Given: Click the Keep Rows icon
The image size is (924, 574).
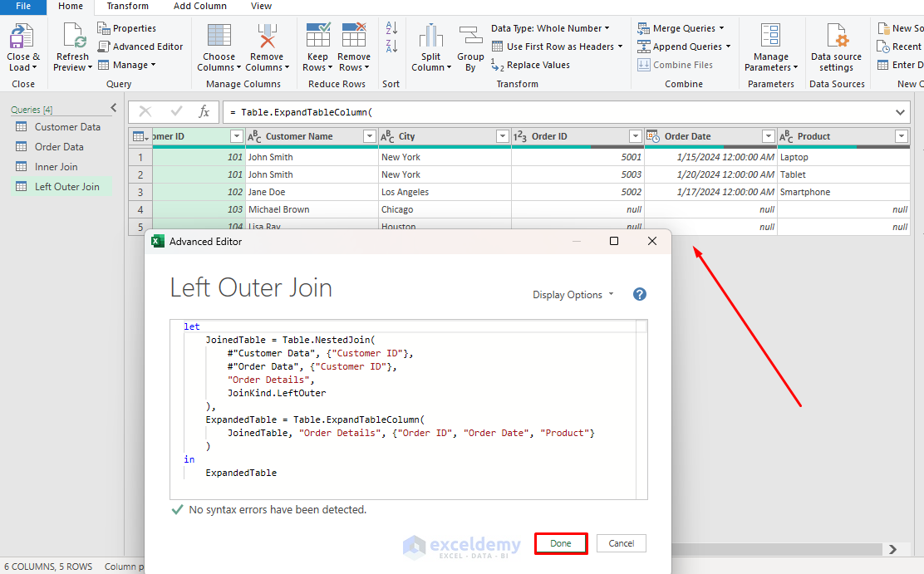Looking at the screenshot, I should [x=317, y=36].
